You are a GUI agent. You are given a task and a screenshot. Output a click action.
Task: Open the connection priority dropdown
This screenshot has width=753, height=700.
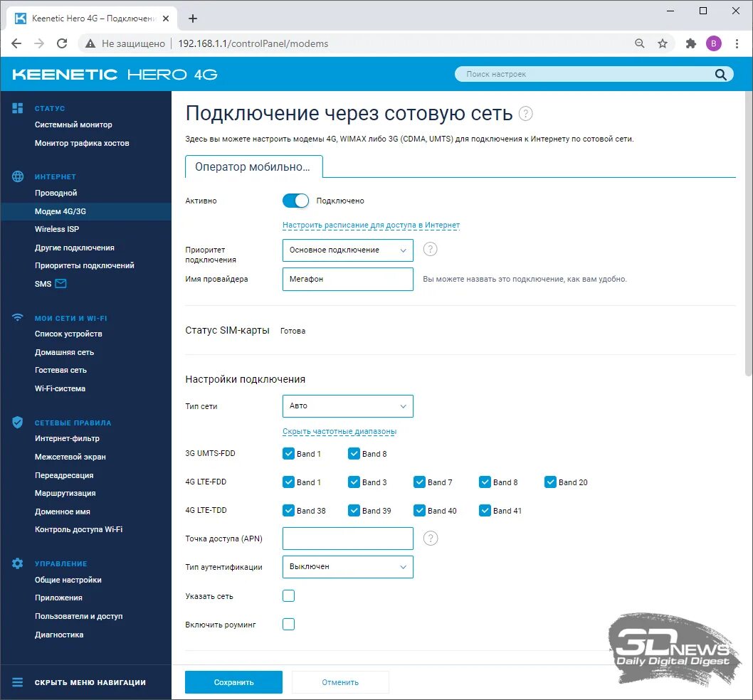pyautogui.click(x=348, y=250)
